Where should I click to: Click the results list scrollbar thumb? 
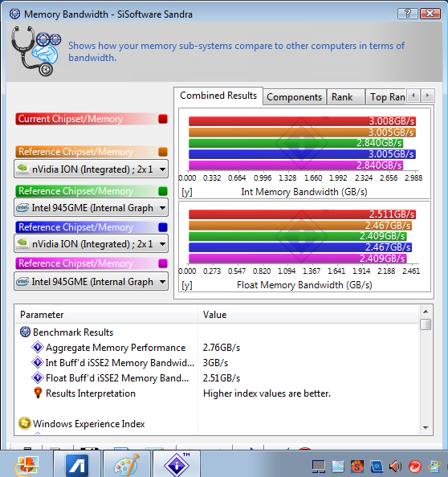click(x=426, y=324)
